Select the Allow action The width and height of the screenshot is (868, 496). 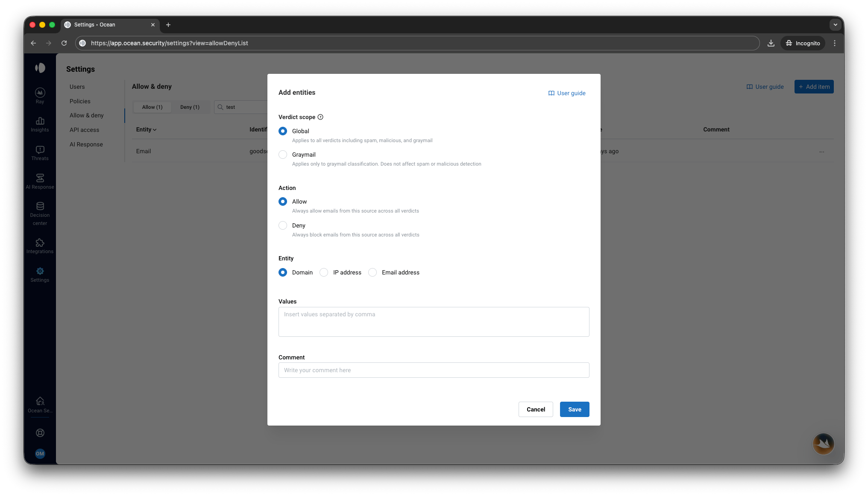click(x=283, y=201)
